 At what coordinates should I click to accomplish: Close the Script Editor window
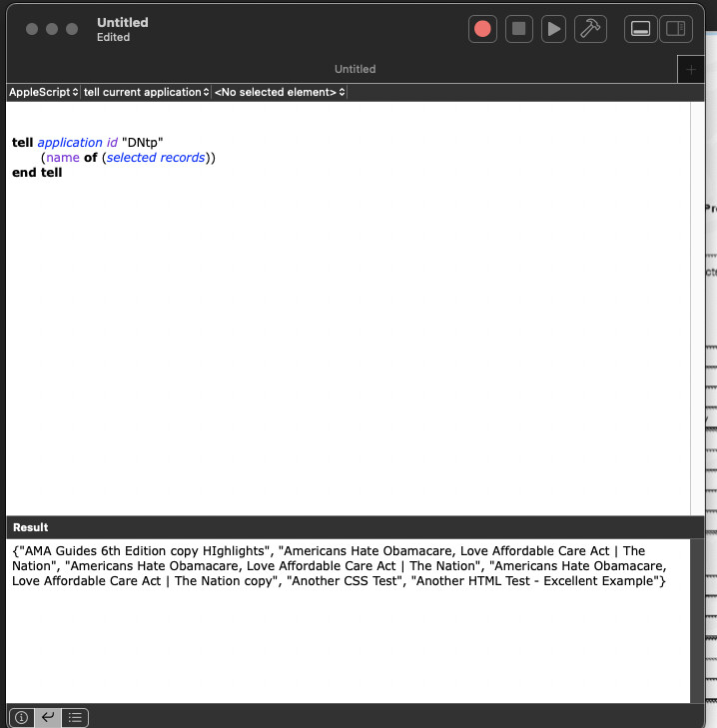tap(32, 29)
